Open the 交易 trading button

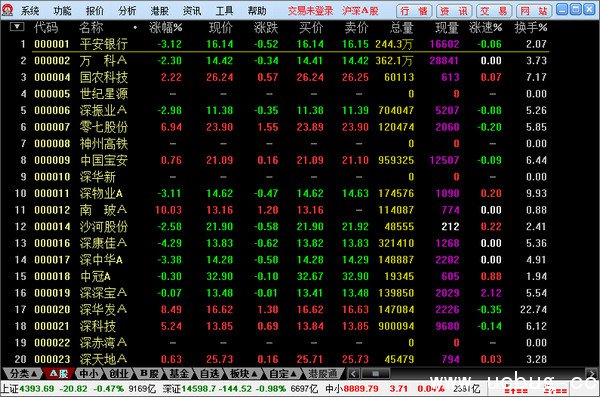tap(494, 11)
